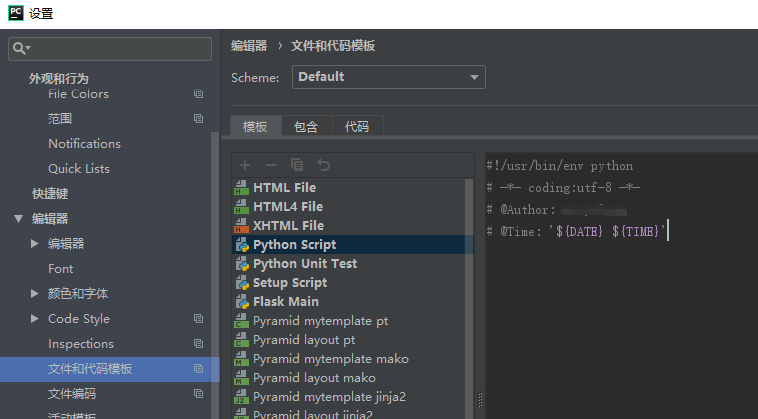Click the File Colors project-level icon
This screenshot has height=419, width=758.
click(198, 94)
